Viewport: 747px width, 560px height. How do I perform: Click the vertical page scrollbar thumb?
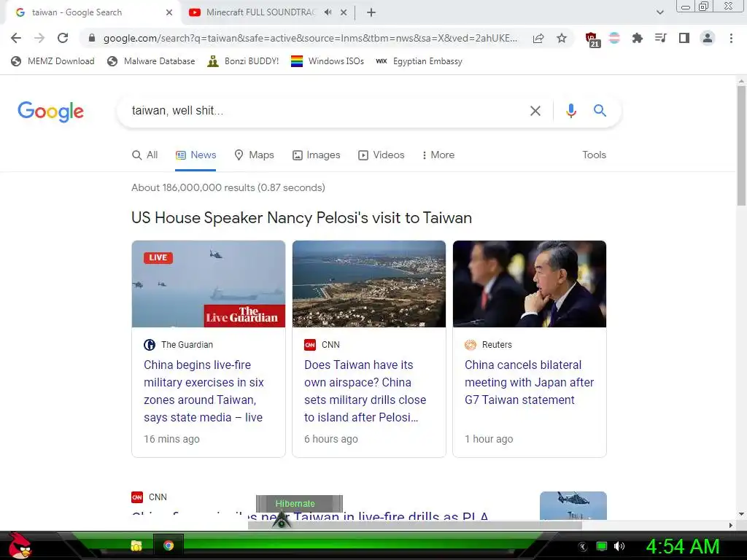741,145
